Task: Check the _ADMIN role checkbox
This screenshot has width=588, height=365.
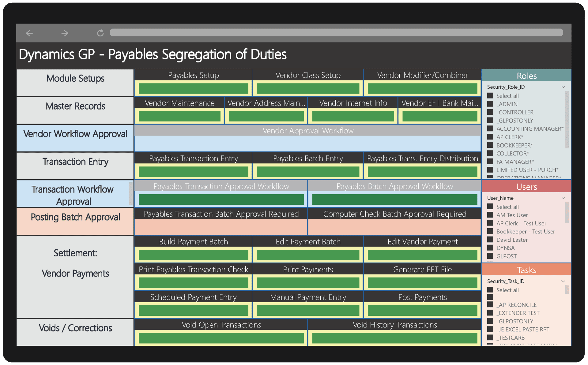Action: (490, 104)
